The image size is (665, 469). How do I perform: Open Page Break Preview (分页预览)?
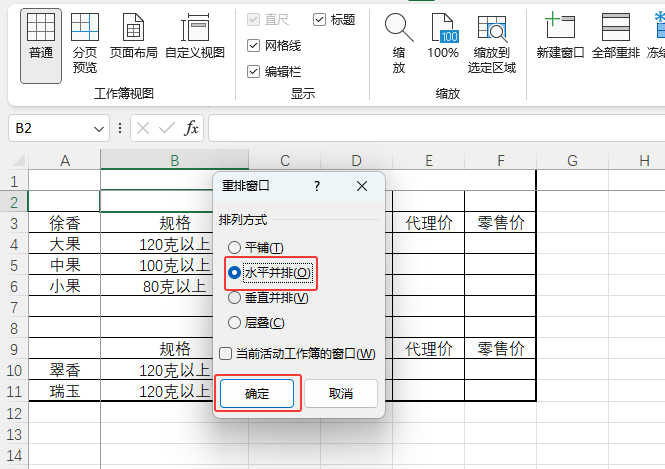(x=85, y=43)
